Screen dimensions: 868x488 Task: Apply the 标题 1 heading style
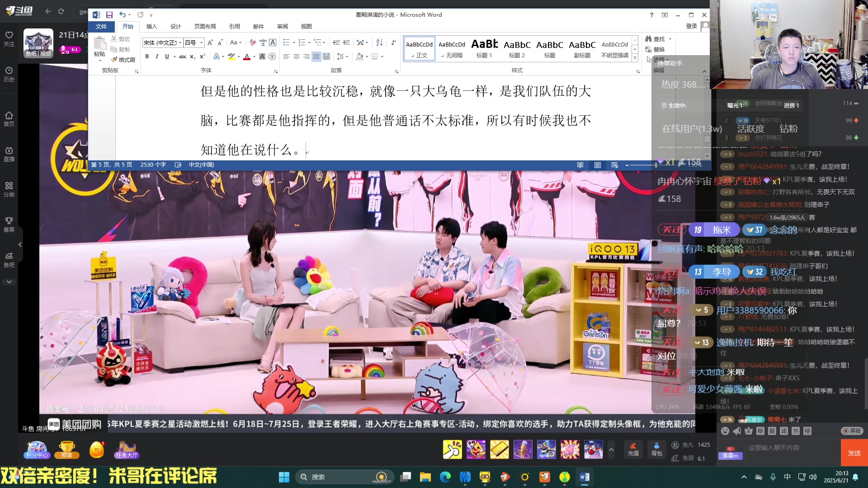point(484,49)
